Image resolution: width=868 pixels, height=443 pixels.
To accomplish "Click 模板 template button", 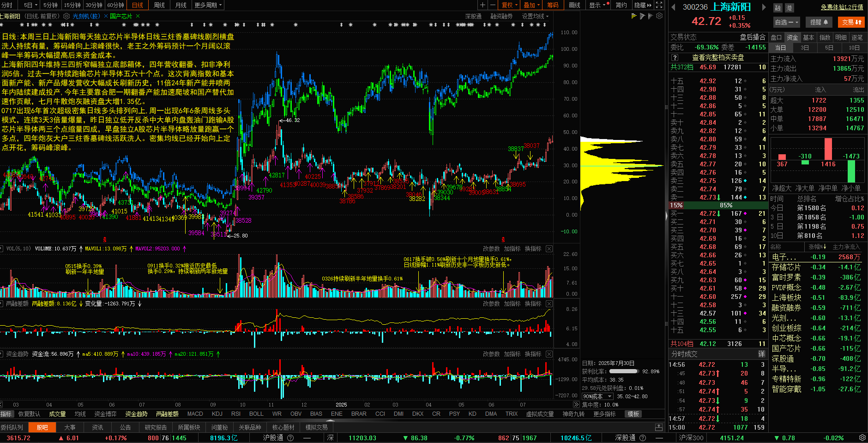I will (633, 414).
